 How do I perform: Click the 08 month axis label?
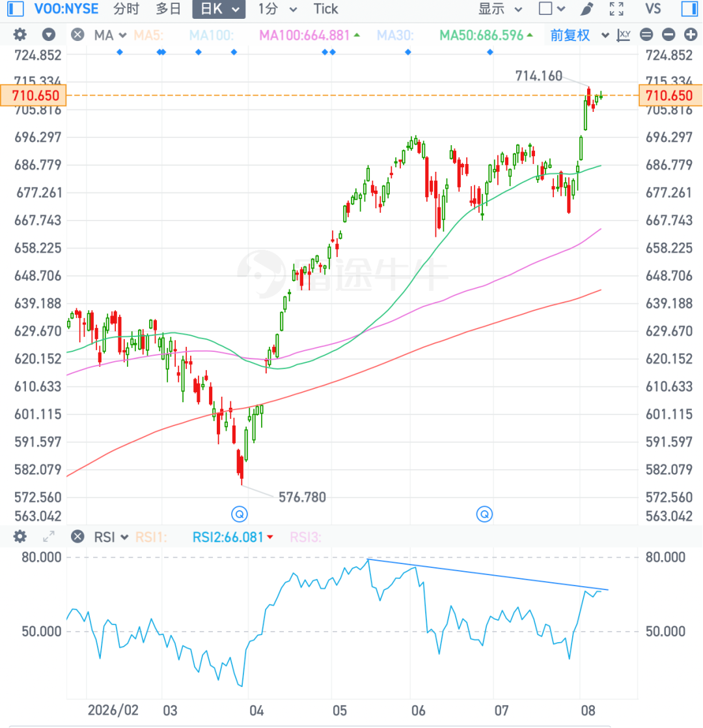(x=588, y=710)
